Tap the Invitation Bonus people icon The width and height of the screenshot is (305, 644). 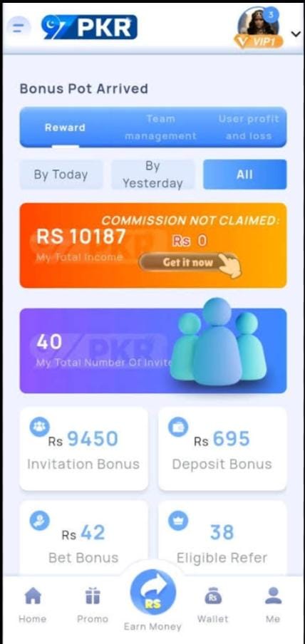pos(39,427)
